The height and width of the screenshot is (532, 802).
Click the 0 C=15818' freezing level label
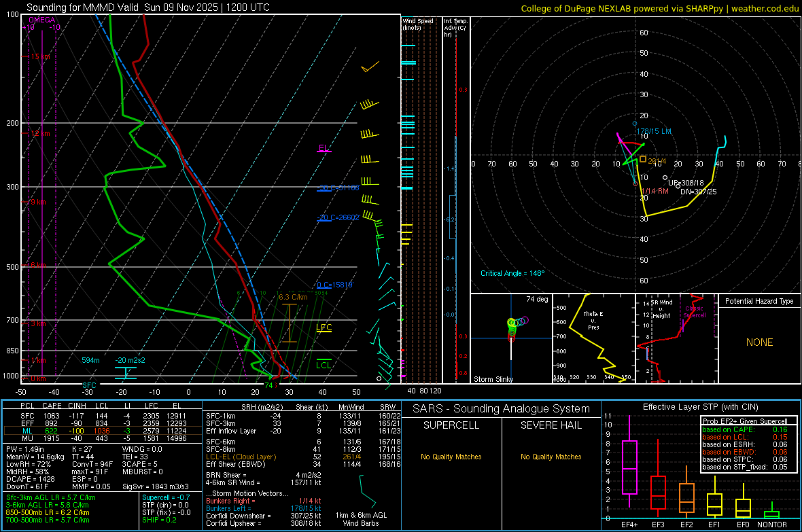[x=334, y=285]
